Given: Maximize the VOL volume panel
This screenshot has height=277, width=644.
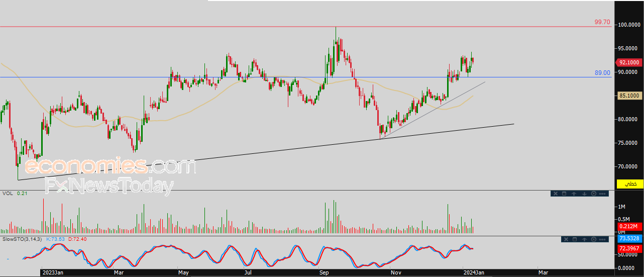Looking at the screenshot, I should point(564,194).
